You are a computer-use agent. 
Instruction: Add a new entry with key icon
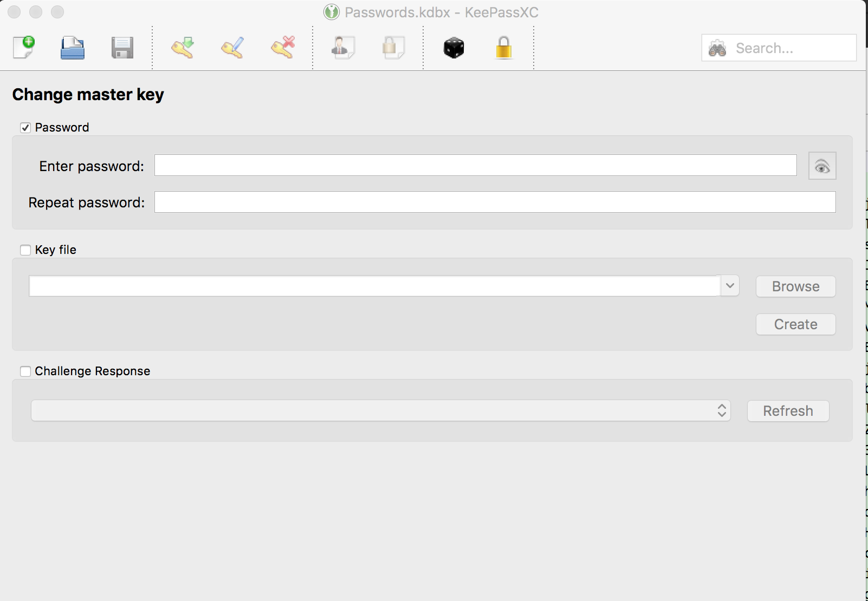[x=183, y=48]
